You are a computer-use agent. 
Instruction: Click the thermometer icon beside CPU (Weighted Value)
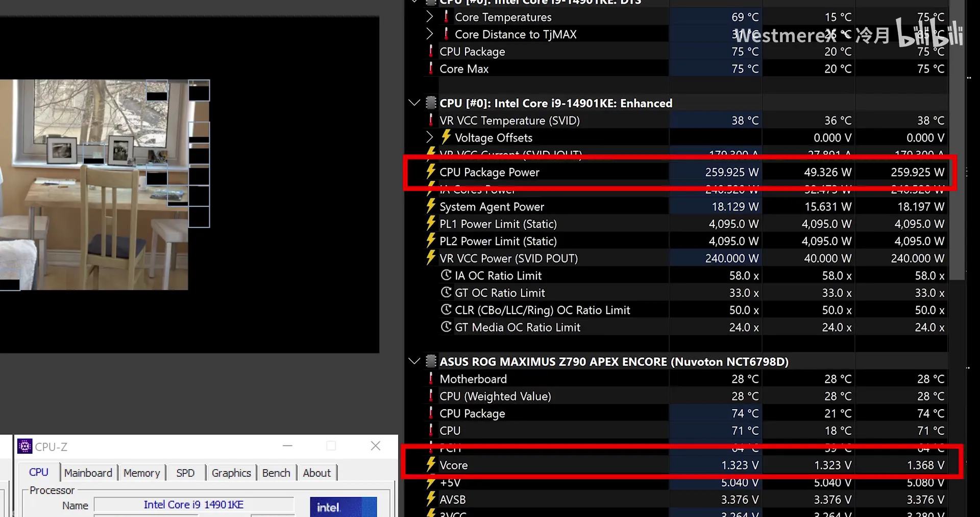(x=431, y=396)
